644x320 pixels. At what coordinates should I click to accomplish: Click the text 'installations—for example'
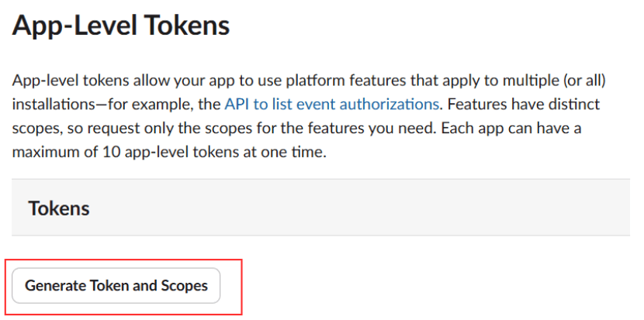pos(92,103)
